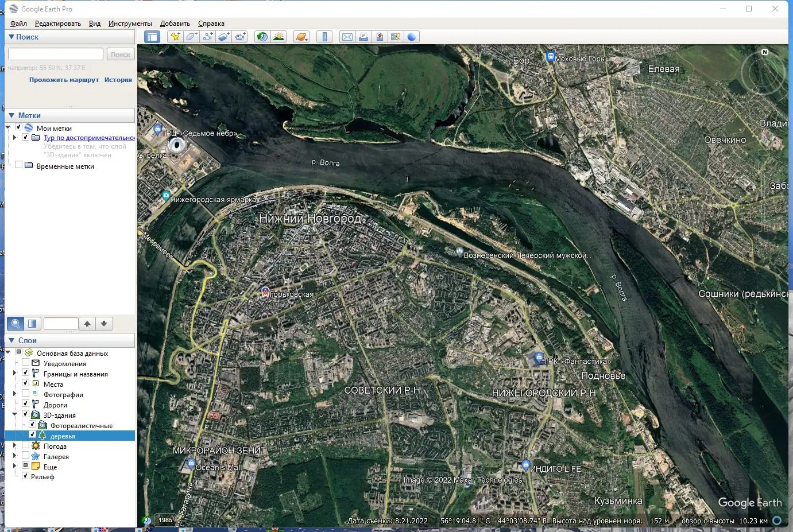The width and height of the screenshot is (793, 532).
Task: Collapse the Слои panel
Action: click(11, 340)
